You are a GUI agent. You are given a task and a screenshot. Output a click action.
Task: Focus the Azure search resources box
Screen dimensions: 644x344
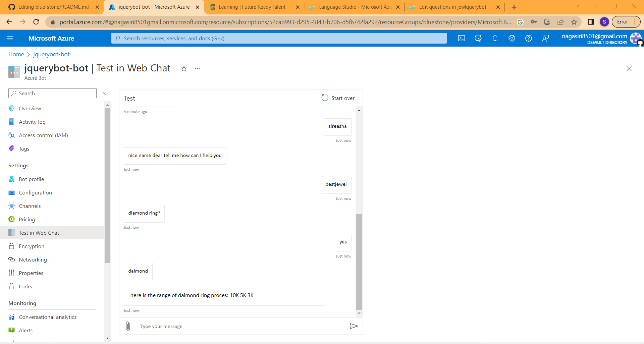coord(279,38)
